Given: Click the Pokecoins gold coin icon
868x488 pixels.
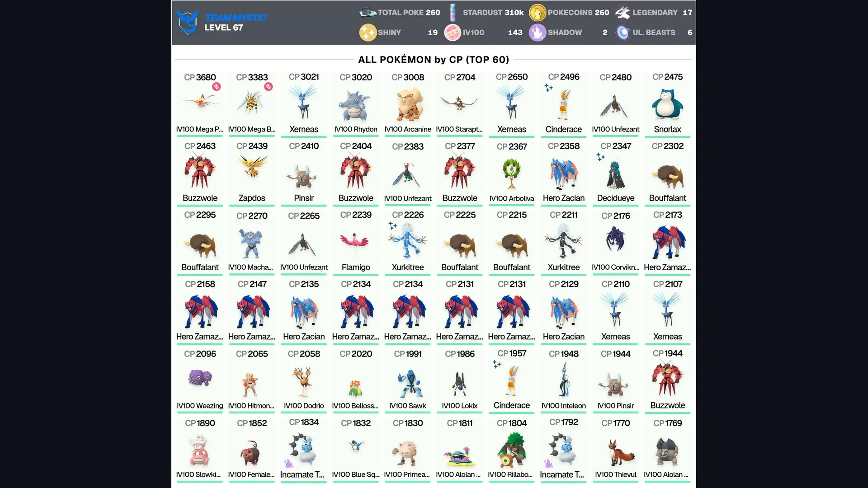Looking at the screenshot, I should pos(538,13).
